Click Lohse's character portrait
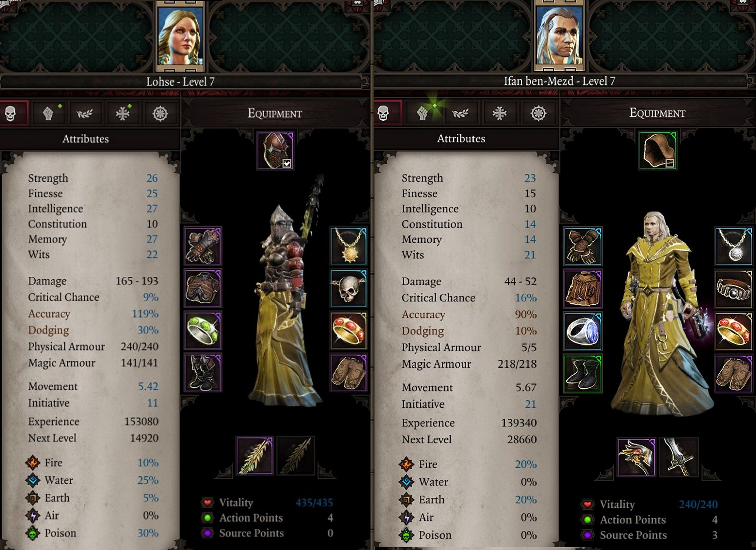Viewport: 756px width, 550px height. pyautogui.click(x=180, y=36)
